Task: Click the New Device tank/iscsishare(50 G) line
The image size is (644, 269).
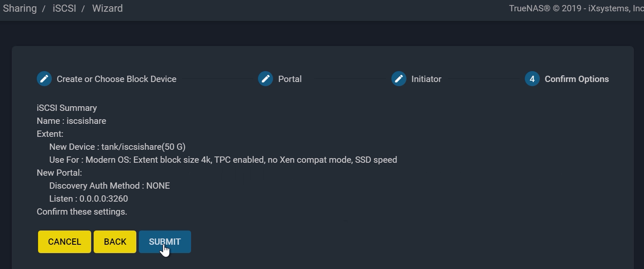Action: 118,147
